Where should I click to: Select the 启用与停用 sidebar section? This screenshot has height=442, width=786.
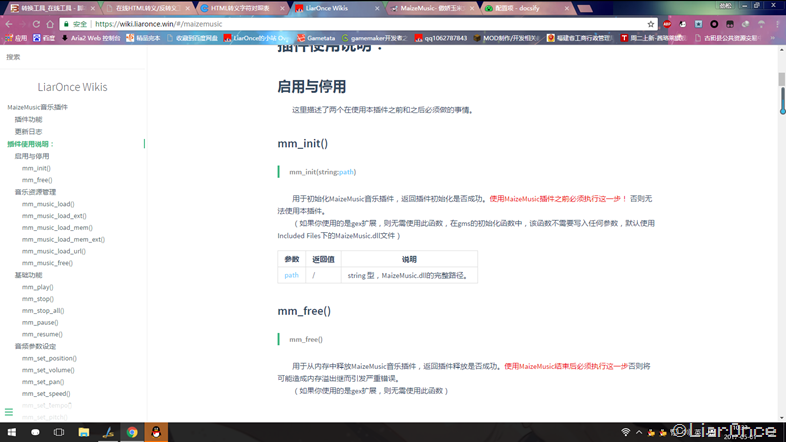point(32,156)
